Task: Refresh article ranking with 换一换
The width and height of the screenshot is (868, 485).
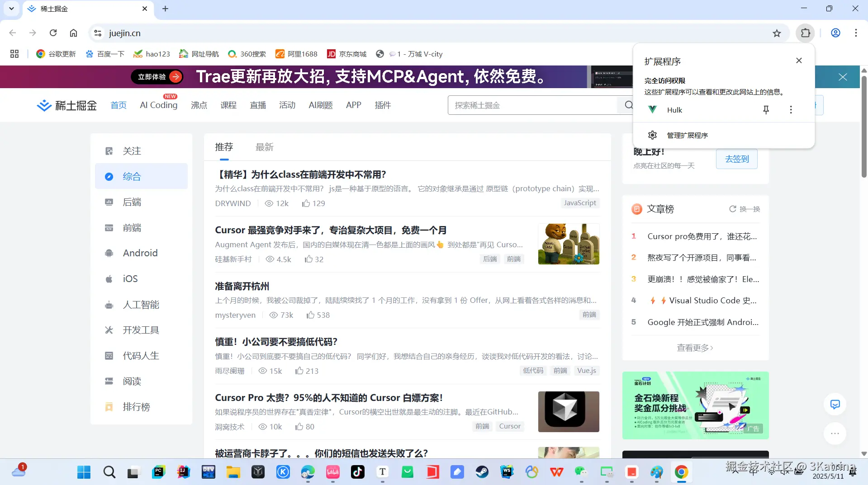Action: 745,209
